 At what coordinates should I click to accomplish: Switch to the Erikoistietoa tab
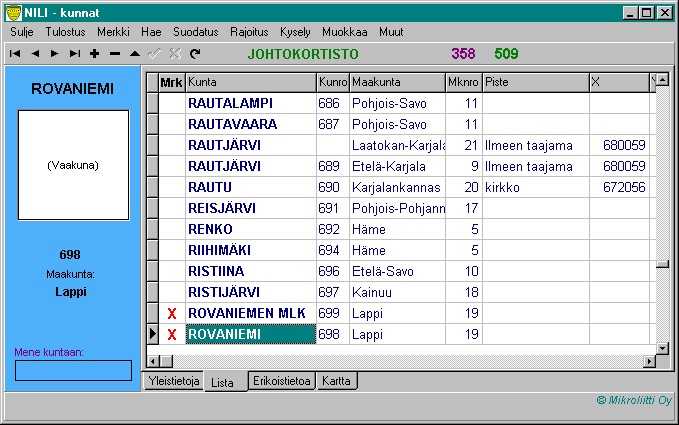(283, 381)
